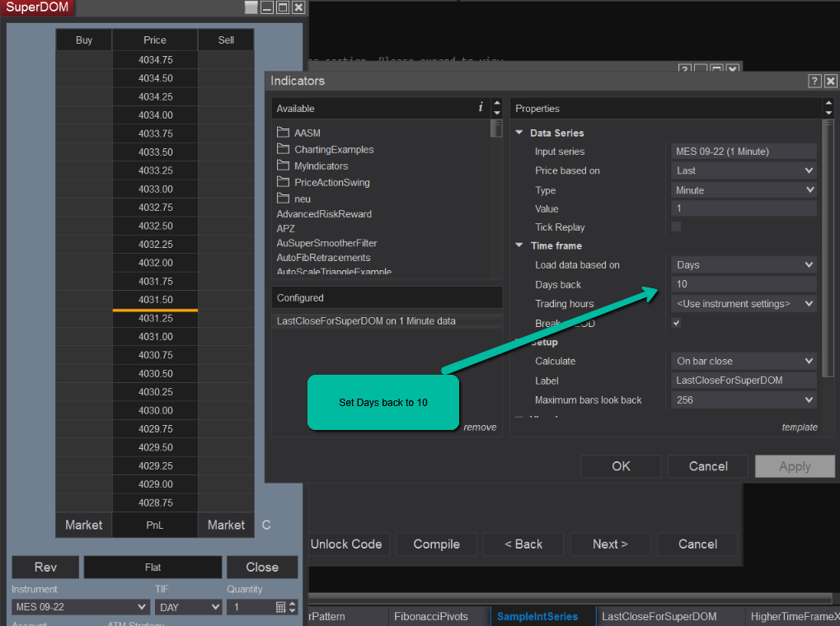Click the remove link for configured indicator

click(480, 427)
